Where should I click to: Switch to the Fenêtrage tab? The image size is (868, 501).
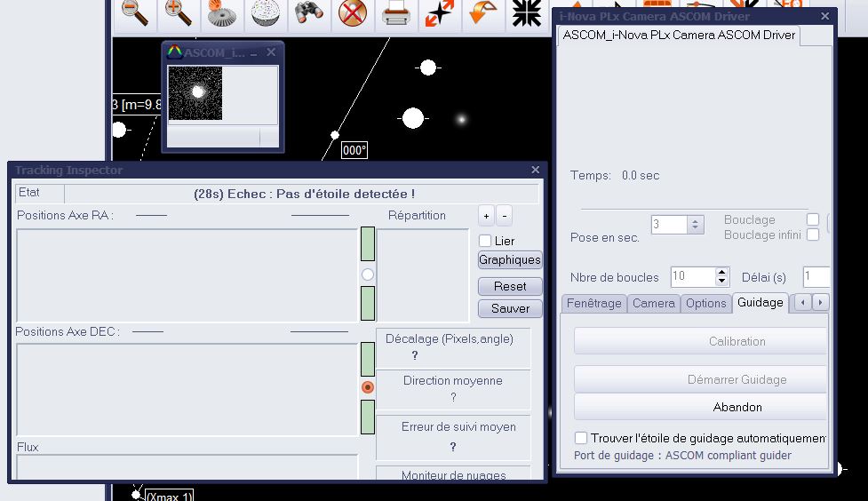(593, 303)
